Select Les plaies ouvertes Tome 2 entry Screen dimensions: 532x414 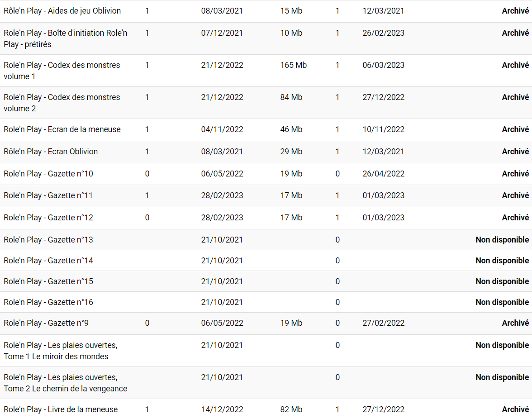(x=66, y=383)
